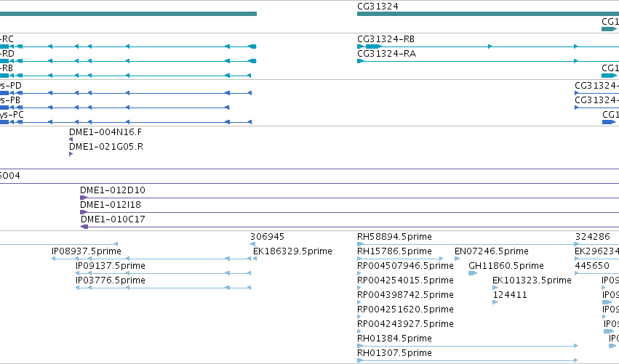
Task: Select the RH58894.5prime EST label
Action: [394, 237]
